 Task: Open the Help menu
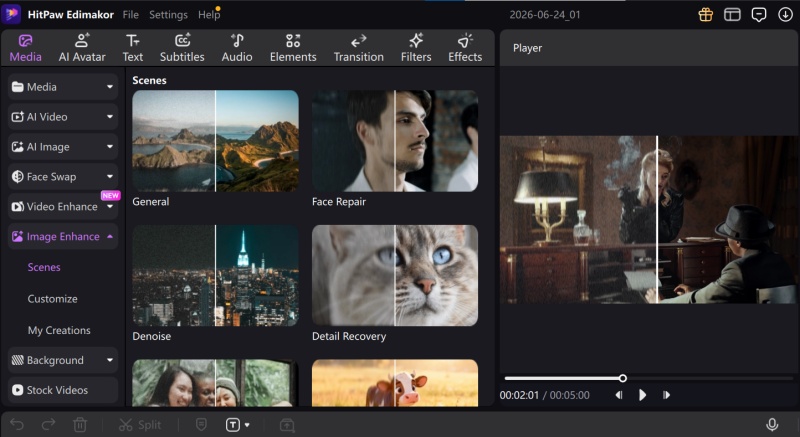(x=209, y=15)
